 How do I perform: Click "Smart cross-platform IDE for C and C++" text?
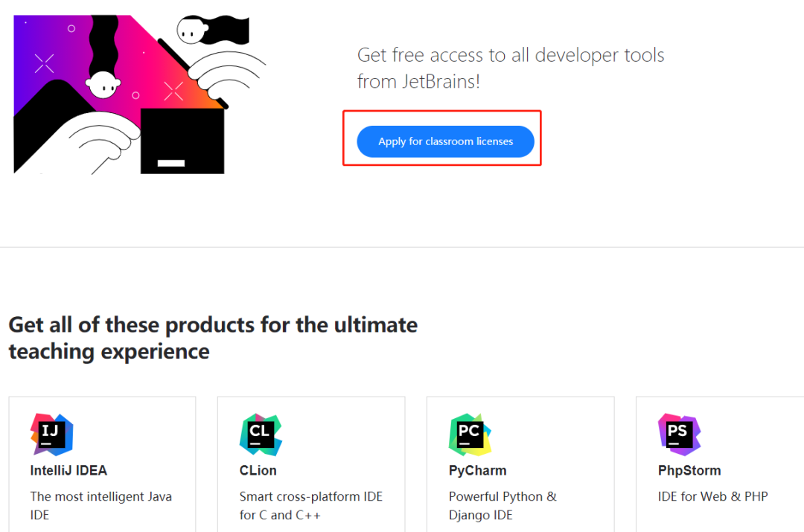click(x=310, y=505)
